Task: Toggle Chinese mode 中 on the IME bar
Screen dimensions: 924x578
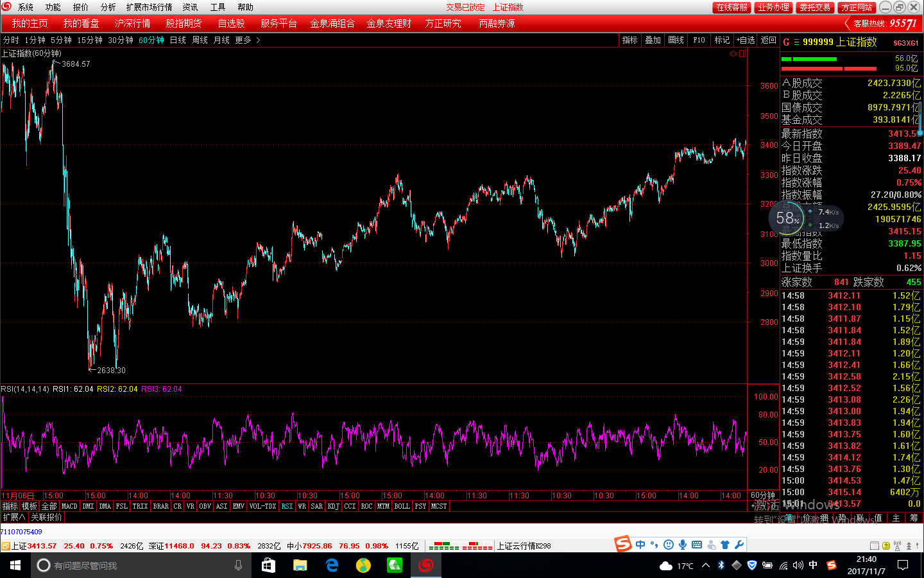Action: [640, 545]
